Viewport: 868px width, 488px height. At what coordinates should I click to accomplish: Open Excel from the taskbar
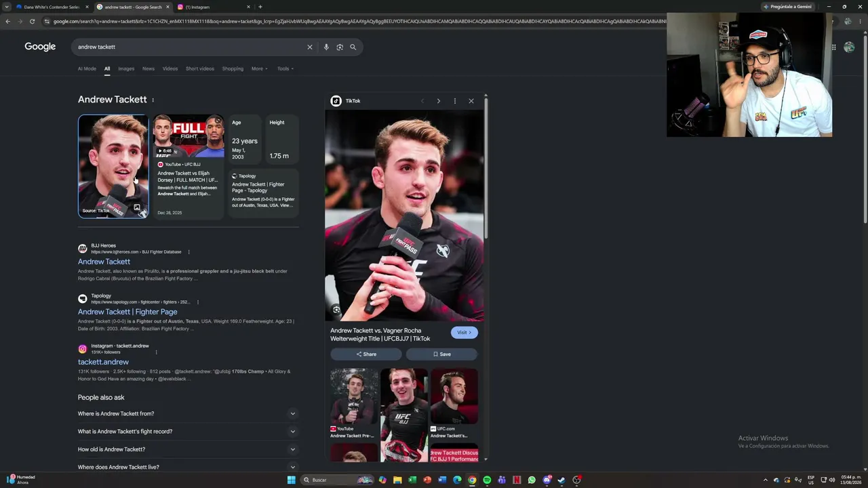pos(412,480)
